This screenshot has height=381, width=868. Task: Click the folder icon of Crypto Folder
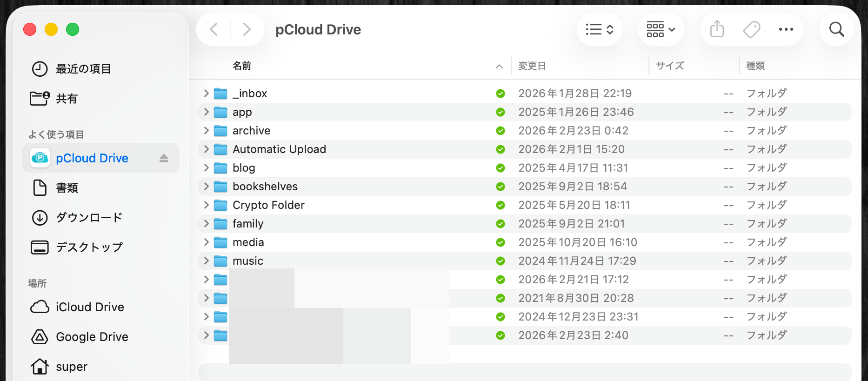[220, 205]
